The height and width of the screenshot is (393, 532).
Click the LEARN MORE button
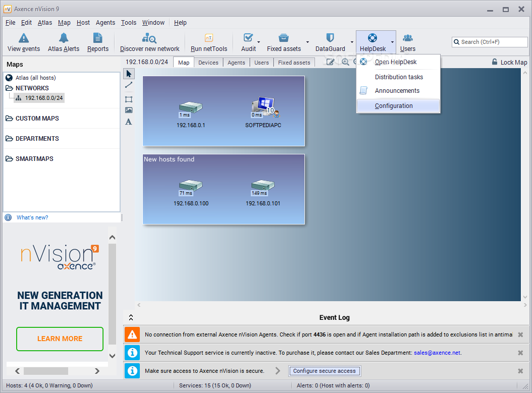click(60, 339)
